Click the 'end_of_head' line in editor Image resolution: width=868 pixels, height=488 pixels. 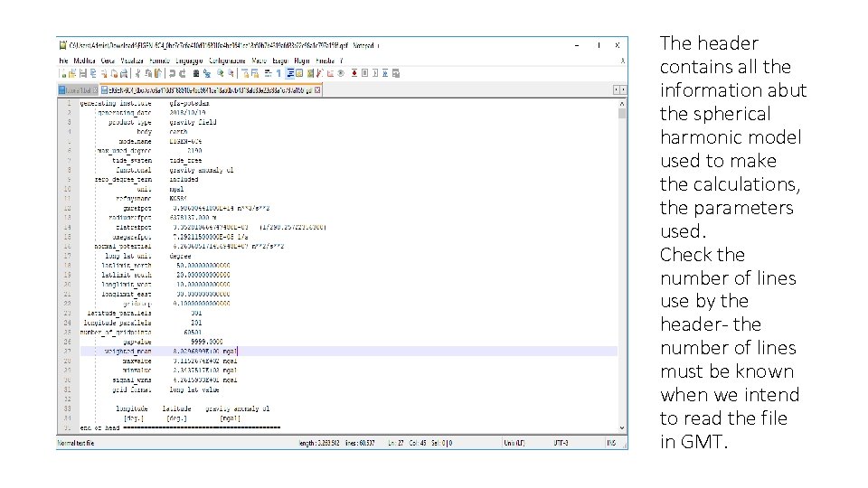click(180, 428)
